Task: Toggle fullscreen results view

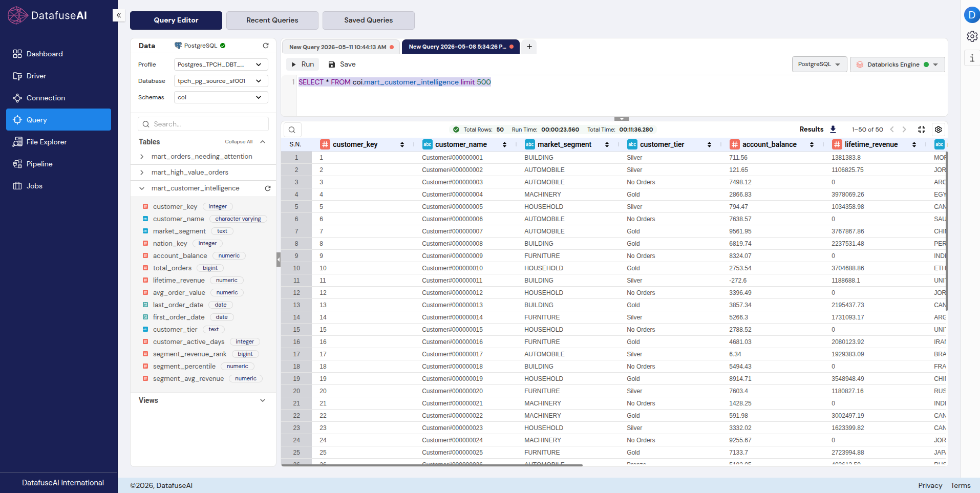Action: [x=922, y=130]
